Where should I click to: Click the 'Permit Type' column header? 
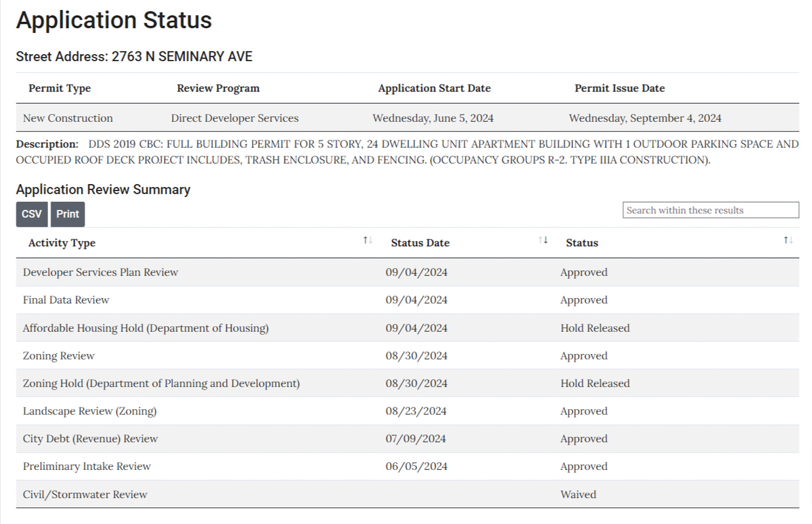[60, 88]
